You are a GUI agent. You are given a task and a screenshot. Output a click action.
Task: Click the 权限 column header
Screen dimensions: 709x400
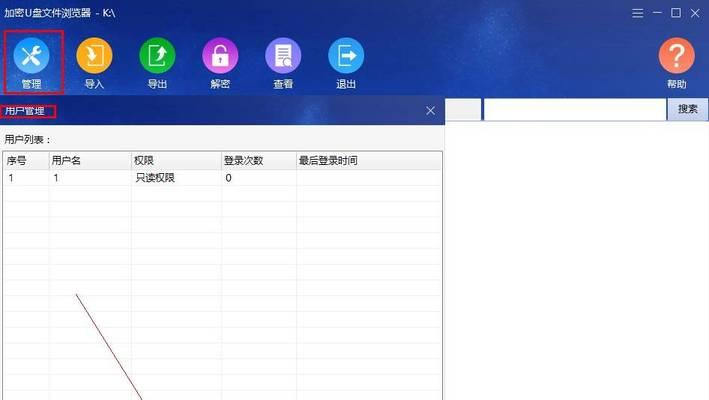(x=176, y=160)
